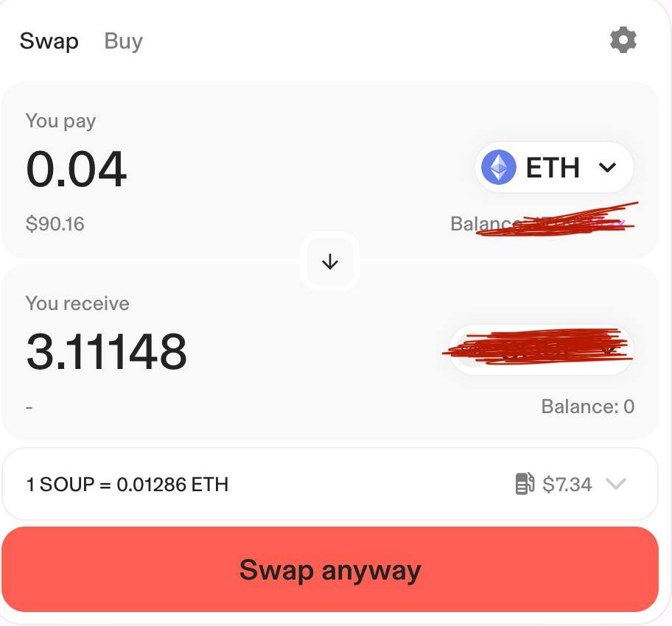Click the gas pump fee icon
Viewport: 672px width, 626px height.
click(x=525, y=484)
